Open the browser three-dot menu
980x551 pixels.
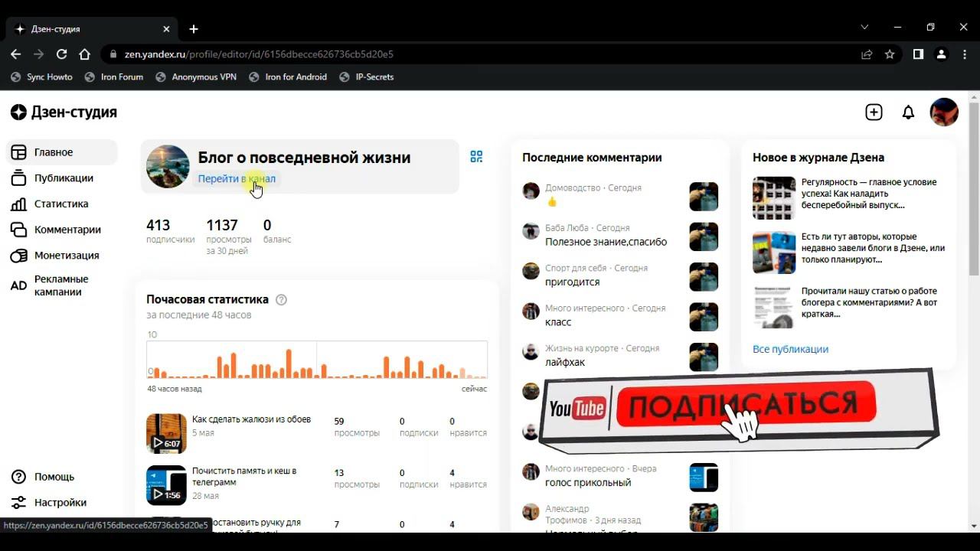tap(964, 54)
